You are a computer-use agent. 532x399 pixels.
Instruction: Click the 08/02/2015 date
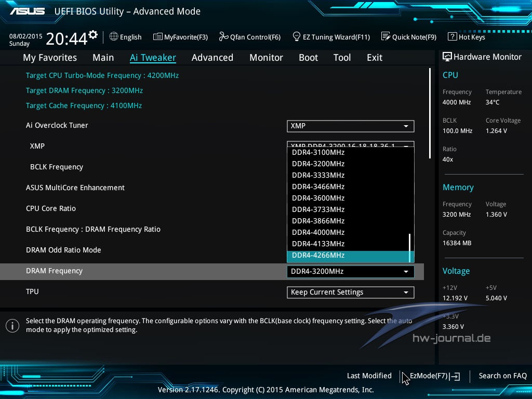pyautogui.click(x=26, y=36)
